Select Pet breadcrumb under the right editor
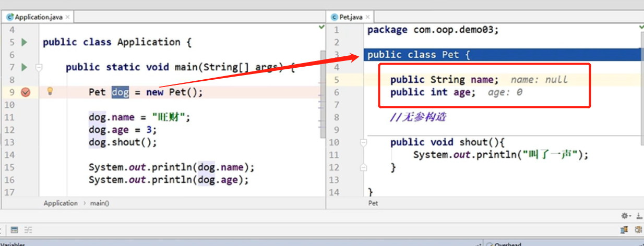644x246 pixels. pyautogui.click(x=373, y=203)
